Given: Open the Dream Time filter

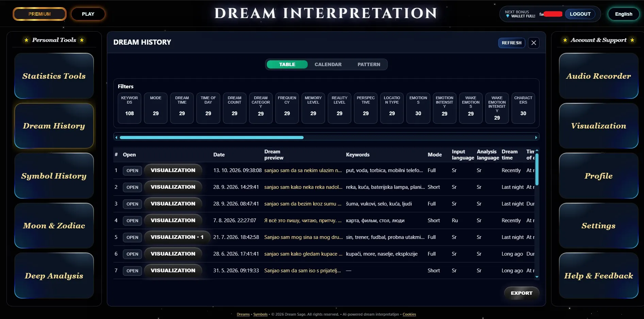Looking at the screenshot, I should 182,108.
